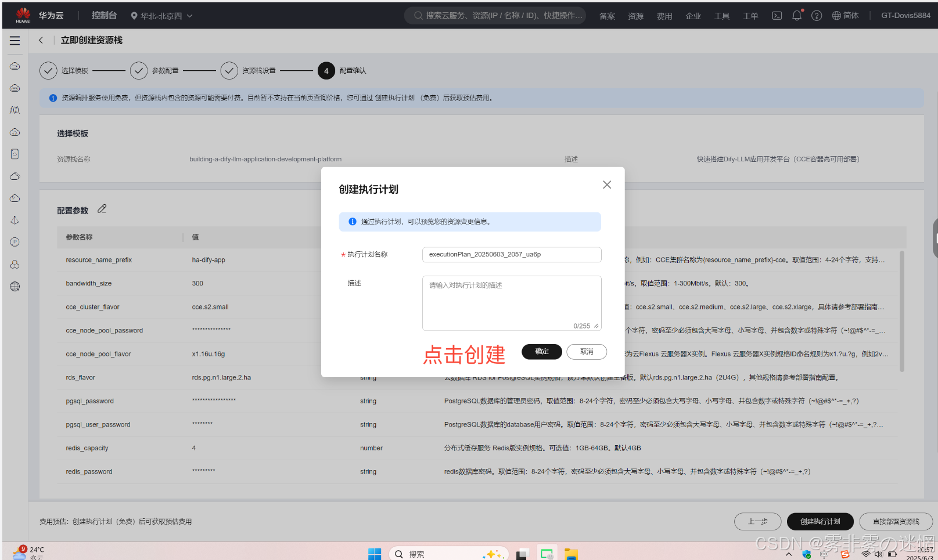The width and height of the screenshot is (938, 560).
Task: Open the CloudShell terminal icon
Action: click(777, 16)
